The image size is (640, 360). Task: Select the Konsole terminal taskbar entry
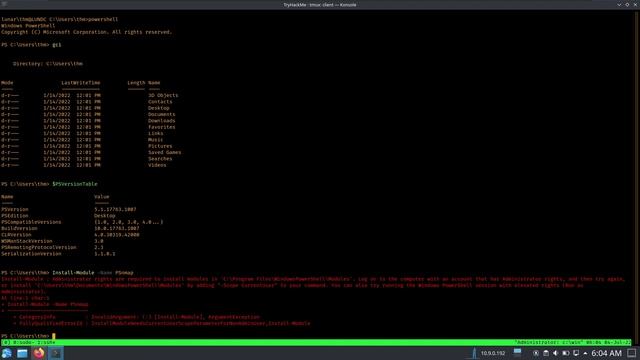56,353
